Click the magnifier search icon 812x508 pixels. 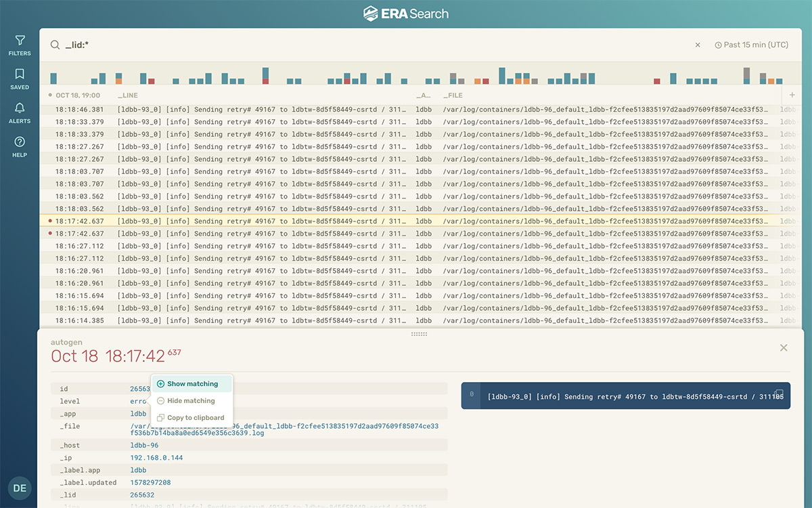55,45
